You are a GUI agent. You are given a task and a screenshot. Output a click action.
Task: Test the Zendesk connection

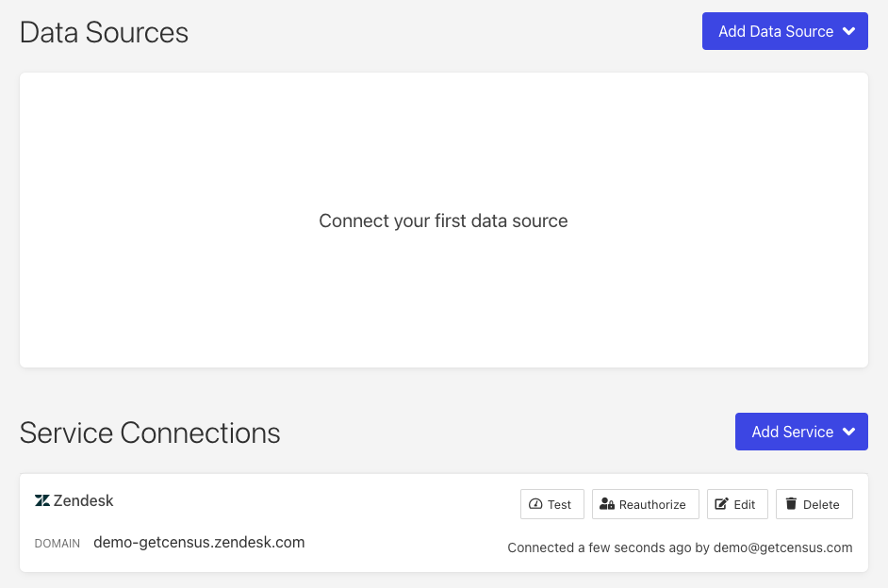pyautogui.click(x=551, y=504)
